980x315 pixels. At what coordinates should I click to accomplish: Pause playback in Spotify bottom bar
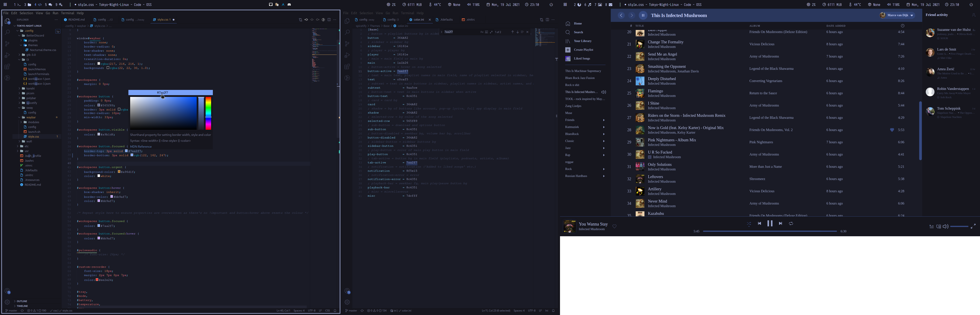point(770,223)
